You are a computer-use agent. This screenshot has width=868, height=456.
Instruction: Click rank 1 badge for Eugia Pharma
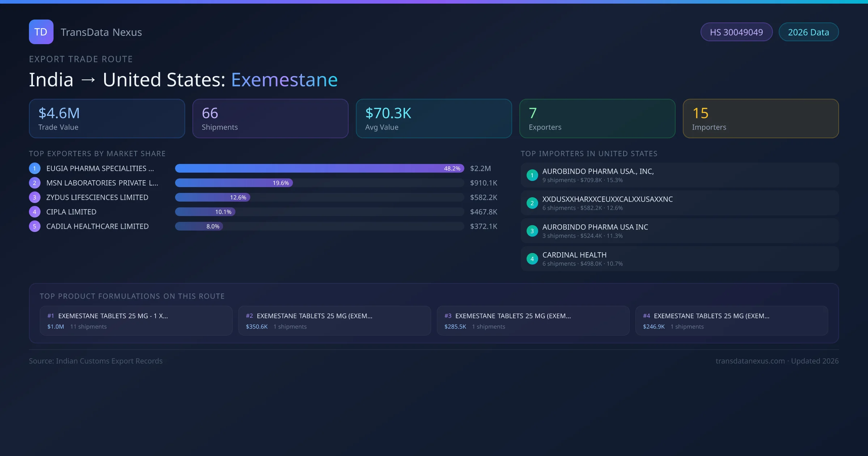point(35,168)
